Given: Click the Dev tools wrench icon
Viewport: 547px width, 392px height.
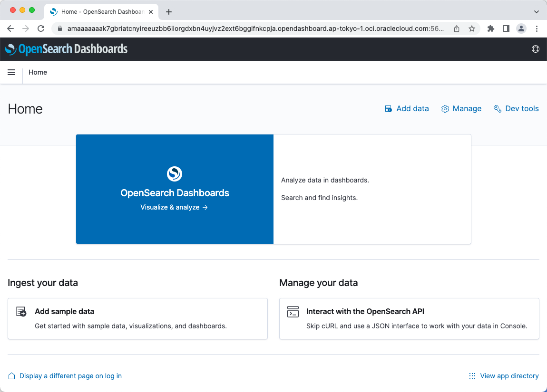Looking at the screenshot, I should point(498,109).
